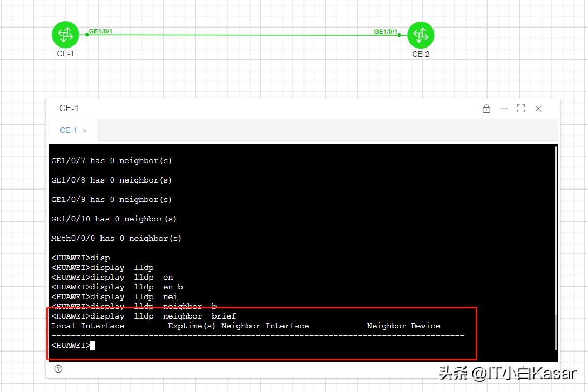Click the fullscreen icon on the CE-1 window
The height and width of the screenshot is (392, 588).
521,109
